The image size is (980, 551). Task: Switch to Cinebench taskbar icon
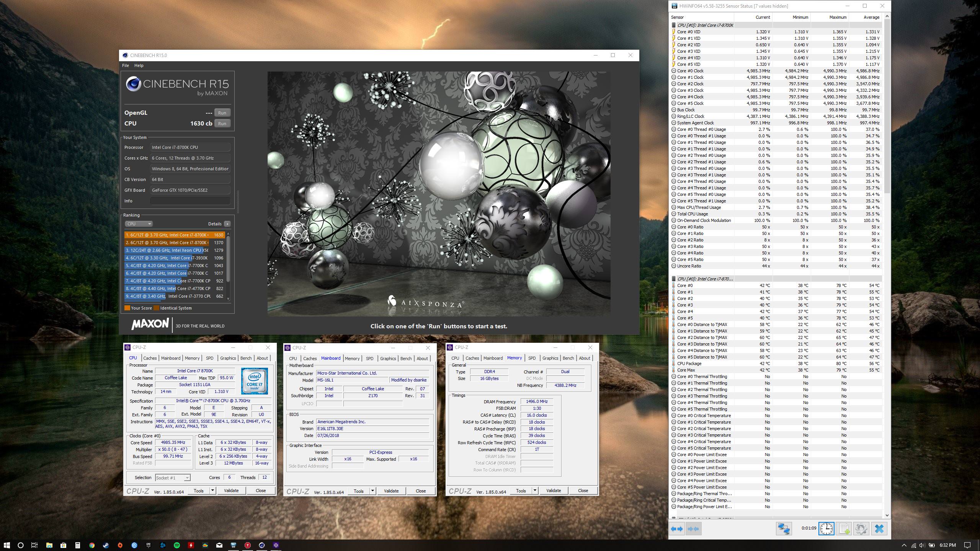pyautogui.click(x=261, y=545)
